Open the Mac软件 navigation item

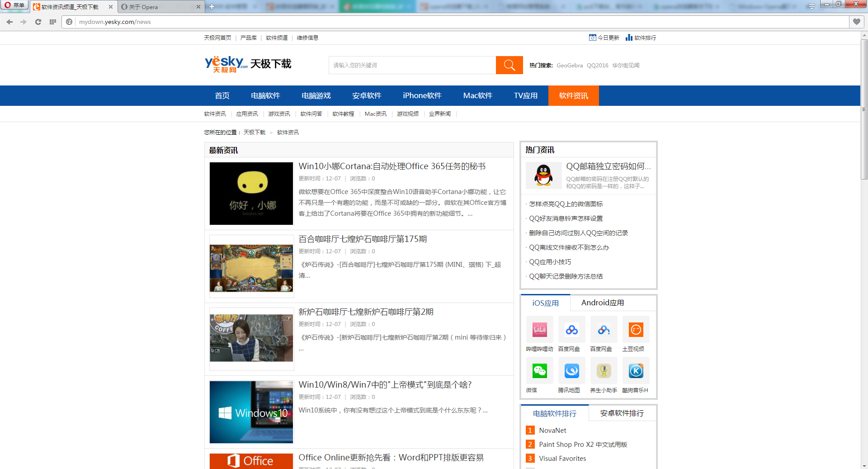477,96
